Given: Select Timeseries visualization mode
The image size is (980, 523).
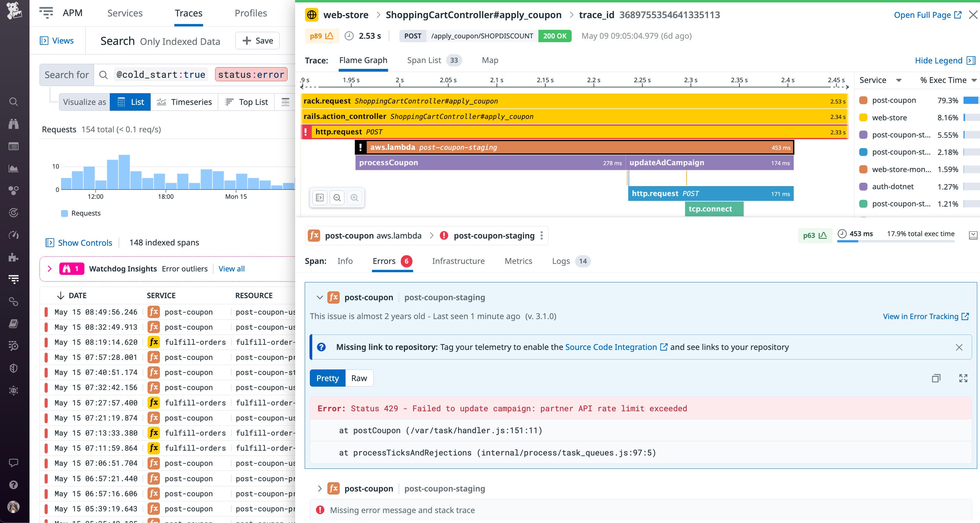Looking at the screenshot, I should click(x=185, y=102).
